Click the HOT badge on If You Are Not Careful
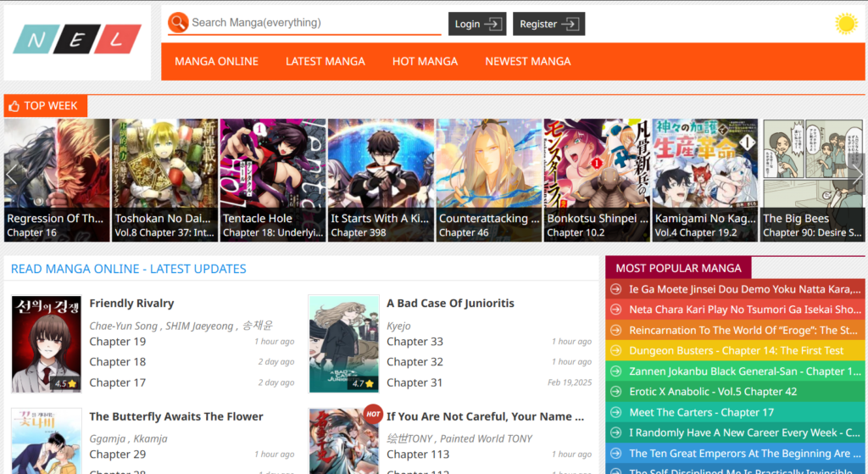Screen dimensions: 868x474 point(373,414)
